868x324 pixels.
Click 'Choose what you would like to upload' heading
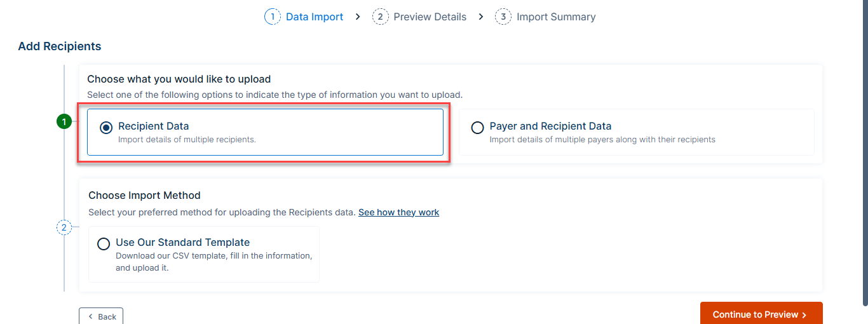179,79
